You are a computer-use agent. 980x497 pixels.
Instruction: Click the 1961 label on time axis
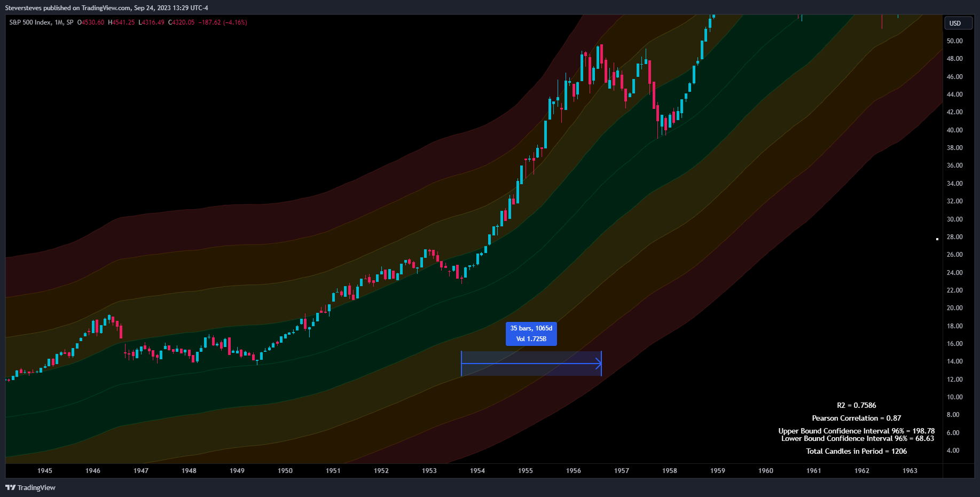pyautogui.click(x=814, y=471)
